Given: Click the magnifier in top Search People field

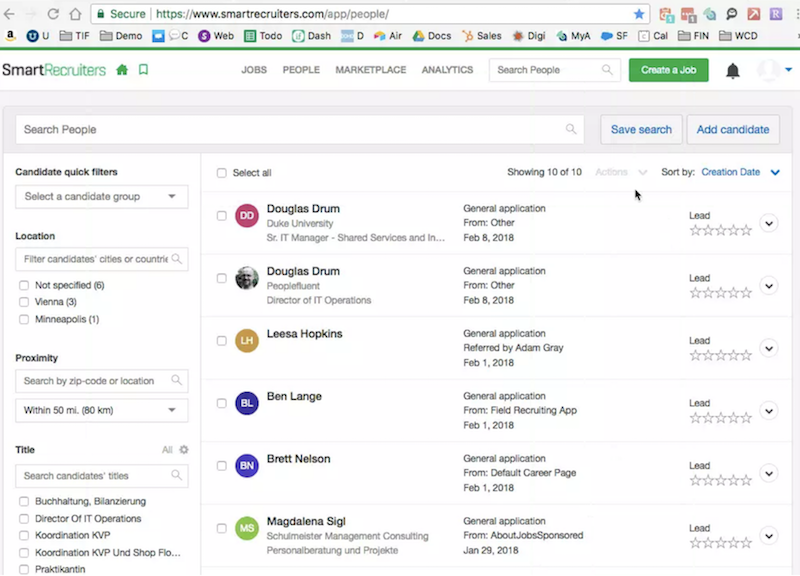Looking at the screenshot, I should (x=607, y=69).
